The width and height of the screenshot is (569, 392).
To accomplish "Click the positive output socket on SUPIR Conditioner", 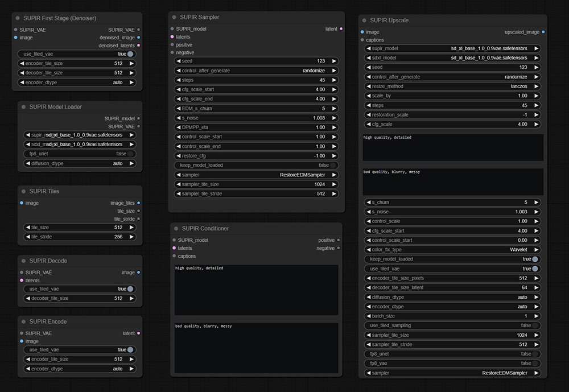I will 339,240.
